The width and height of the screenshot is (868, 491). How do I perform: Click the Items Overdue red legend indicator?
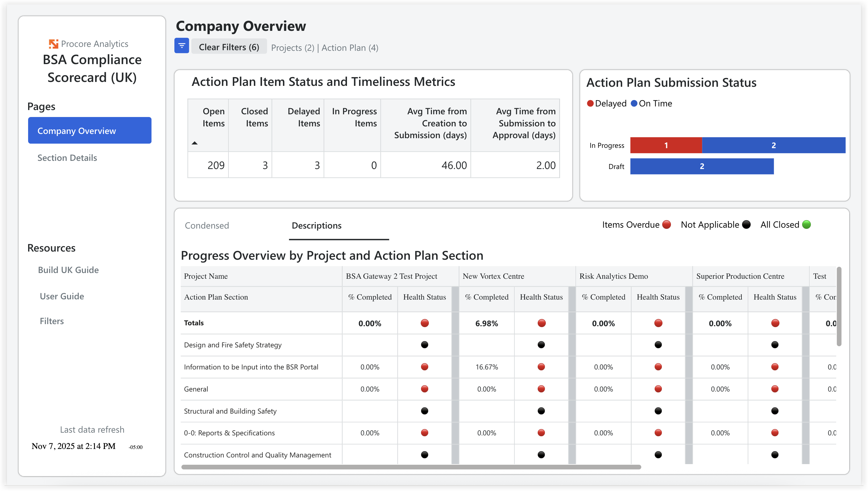point(666,225)
